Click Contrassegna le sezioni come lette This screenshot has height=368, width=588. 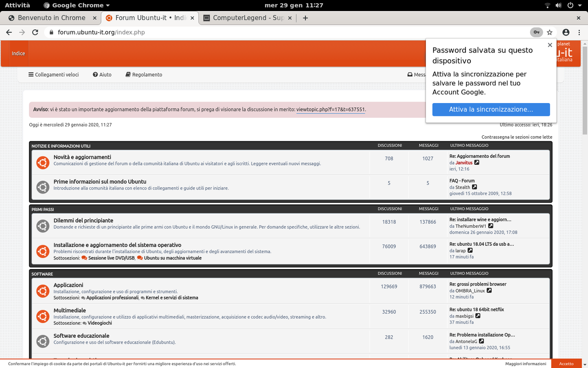point(517,137)
